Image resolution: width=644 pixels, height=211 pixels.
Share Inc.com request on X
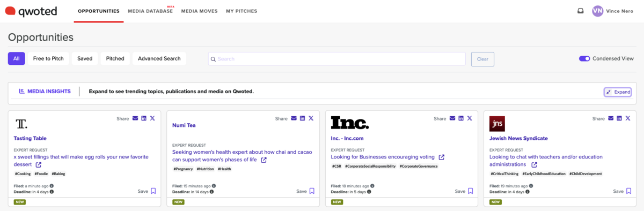[470, 118]
